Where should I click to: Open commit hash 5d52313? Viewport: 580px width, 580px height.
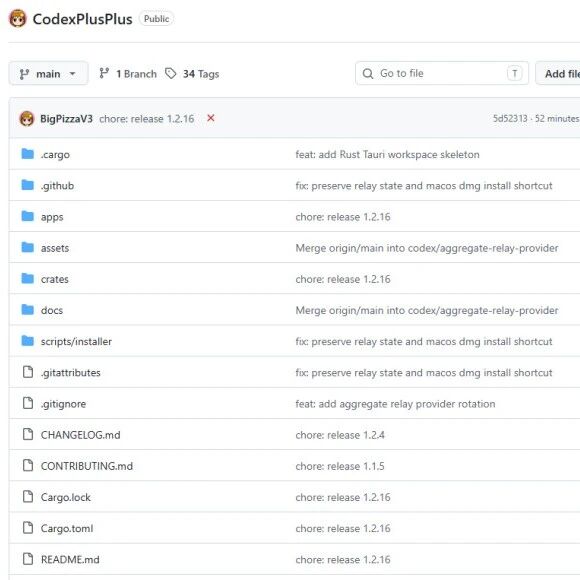510,118
